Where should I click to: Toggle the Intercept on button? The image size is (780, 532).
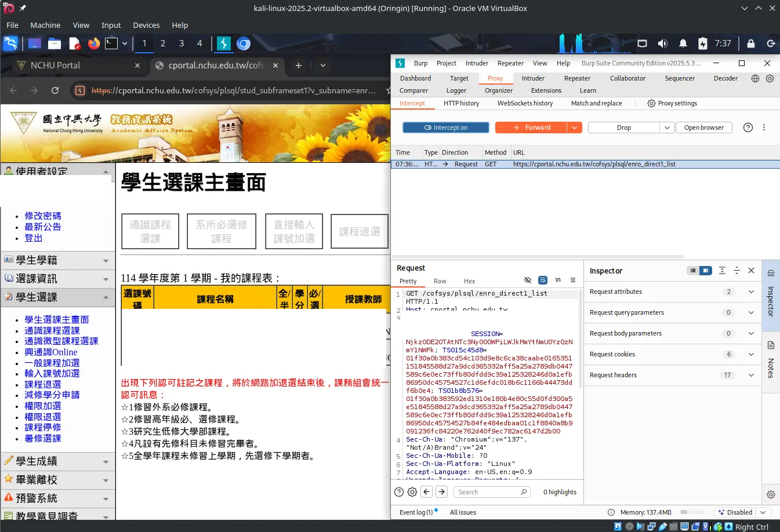[x=445, y=127]
